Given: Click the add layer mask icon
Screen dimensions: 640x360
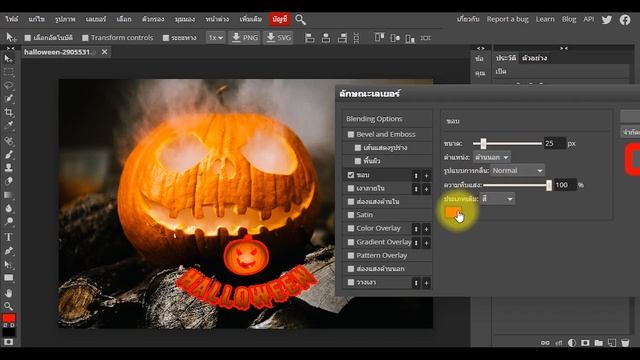Looking at the screenshot, I should pyautogui.click(x=585, y=343).
